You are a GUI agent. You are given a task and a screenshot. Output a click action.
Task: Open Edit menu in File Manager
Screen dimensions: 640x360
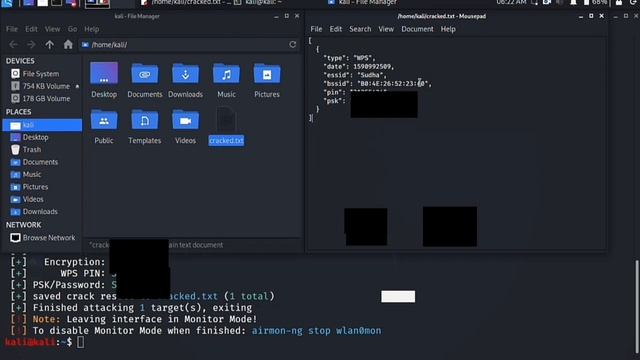[x=31, y=29]
